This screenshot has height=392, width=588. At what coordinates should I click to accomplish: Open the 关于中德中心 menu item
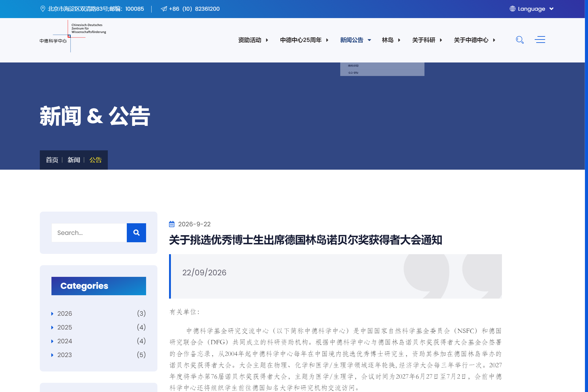pyautogui.click(x=471, y=40)
